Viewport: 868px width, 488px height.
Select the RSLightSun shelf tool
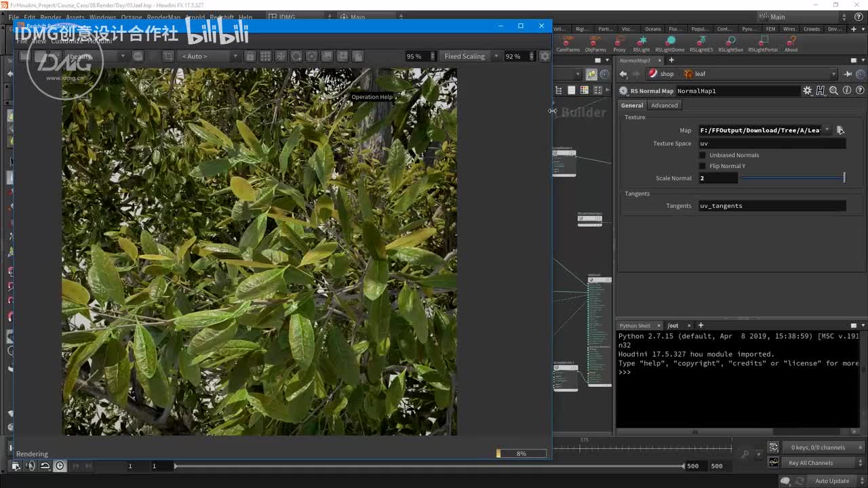[730, 44]
